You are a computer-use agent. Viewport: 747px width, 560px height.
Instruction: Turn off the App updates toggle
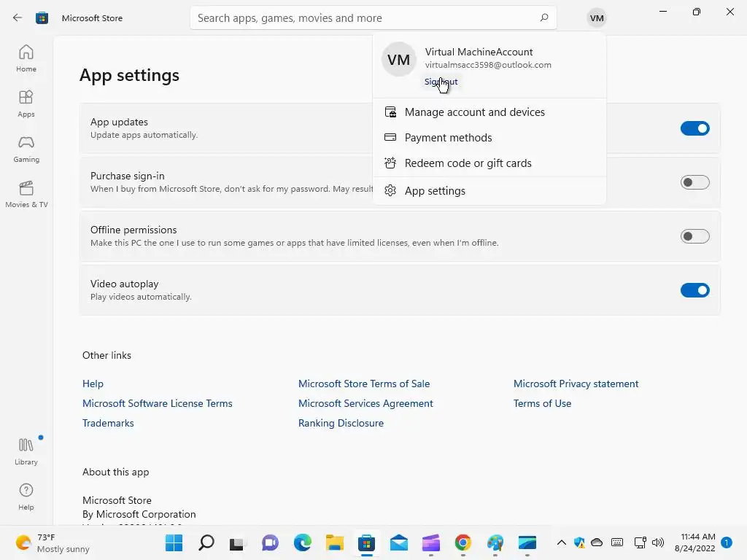[x=694, y=128]
